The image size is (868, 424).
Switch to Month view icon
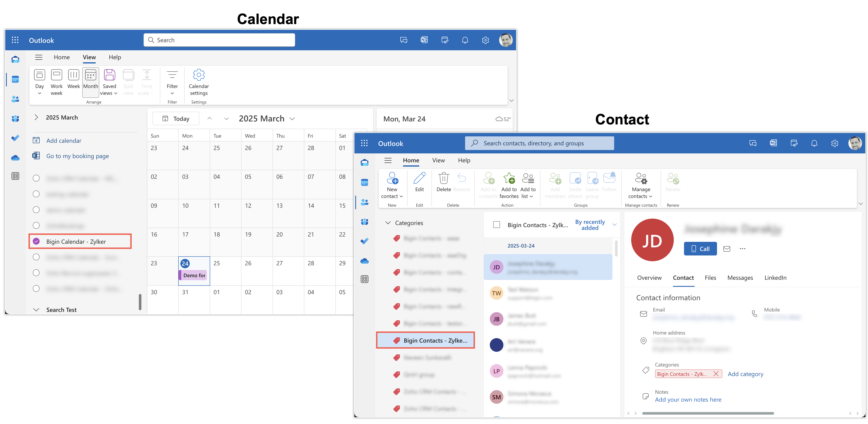[x=91, y=75]
